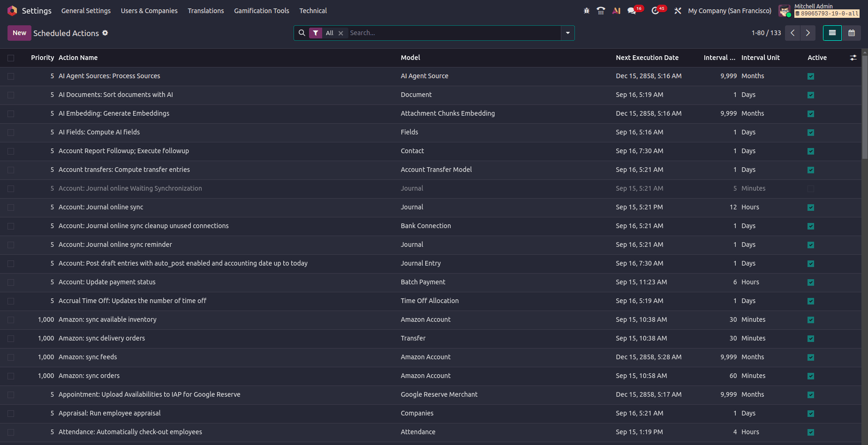Viewport: 868px width, 445px height.
Task: Open the Mitchell Admin user menu
Action: click(x=819, y=10)
